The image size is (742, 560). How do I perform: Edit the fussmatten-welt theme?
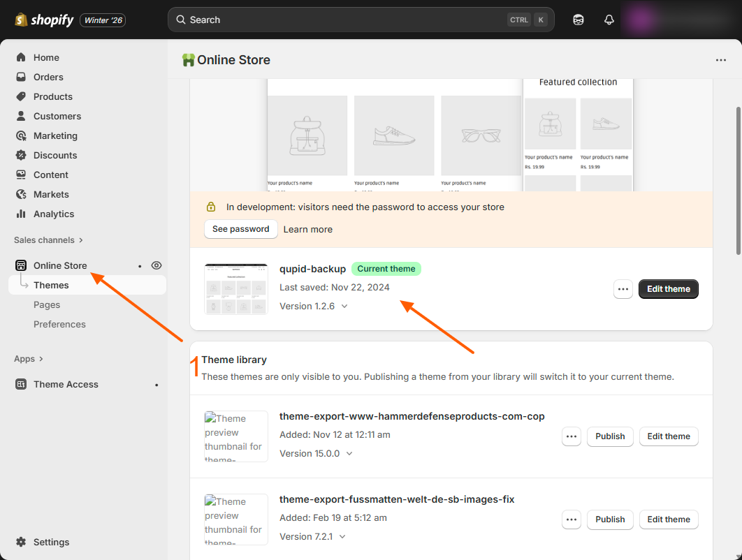pos(668,520)
